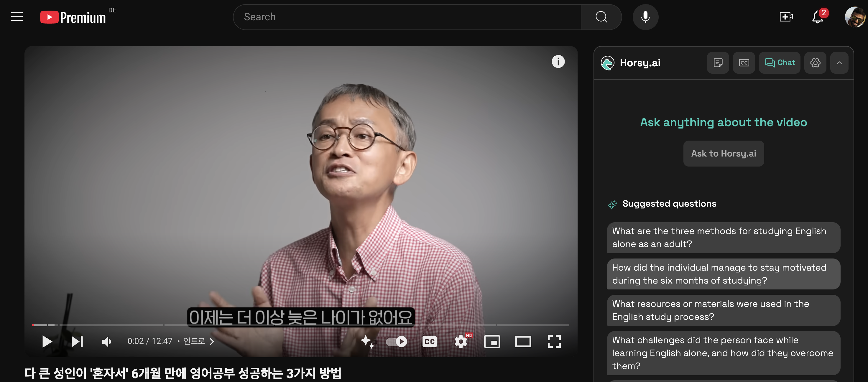Open Horsy.ai transcript CC icon

[x=744, y=63]
